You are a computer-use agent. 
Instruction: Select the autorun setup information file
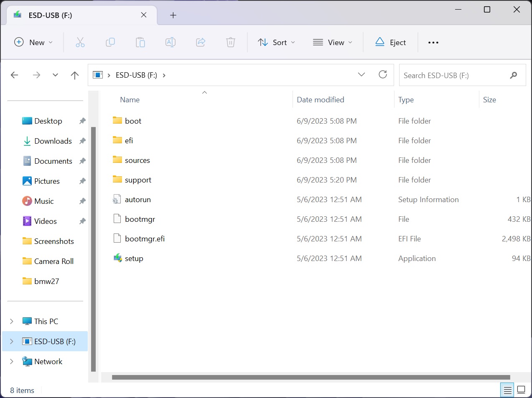tap(137, 200)
